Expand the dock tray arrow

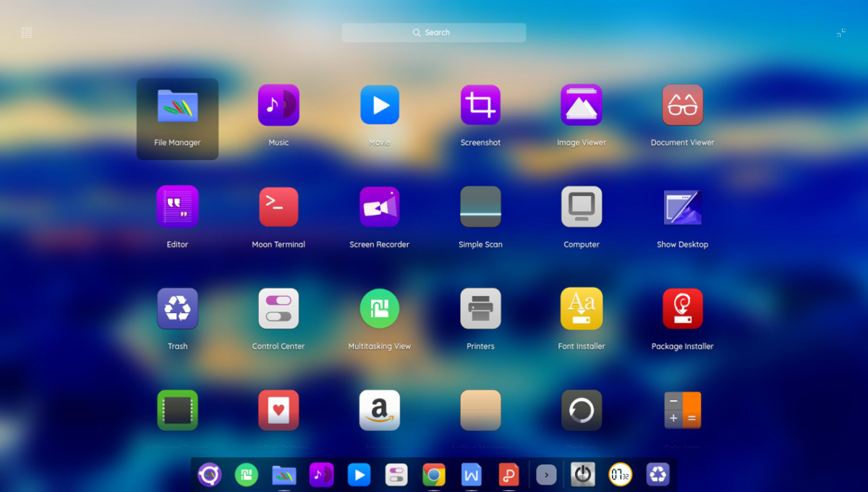pyautogui.click(x=546, y=475)
